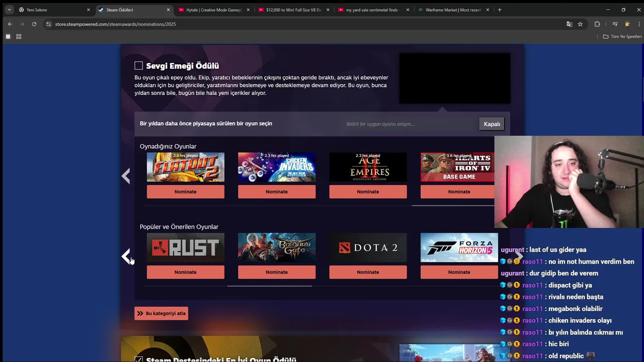Screen dimensions: 644x362
Task: Click the white square bookmark icon
Action: (8, 36)
